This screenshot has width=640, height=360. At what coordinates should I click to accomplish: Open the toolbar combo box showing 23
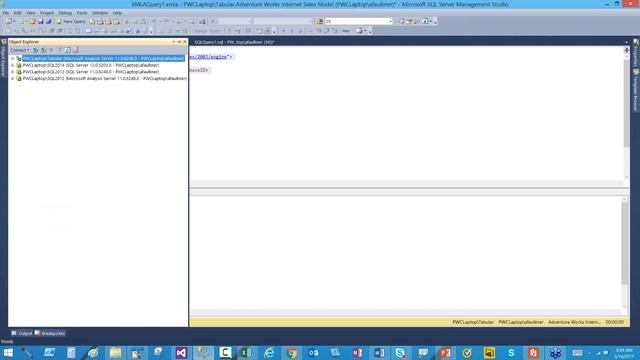[358, 21]
